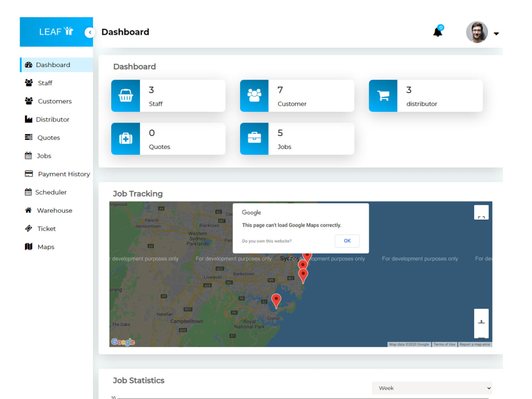Open the Customers menu item

56,101
